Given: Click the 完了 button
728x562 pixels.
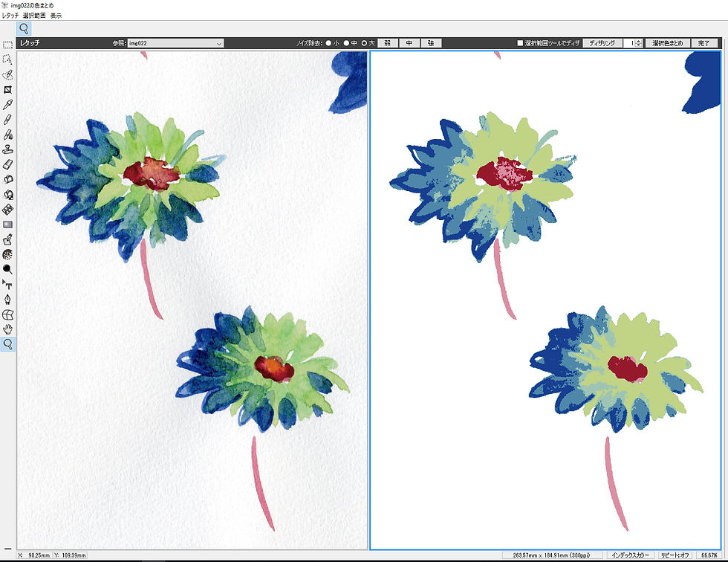Looking at the screenshot, I should click(704, 43).
